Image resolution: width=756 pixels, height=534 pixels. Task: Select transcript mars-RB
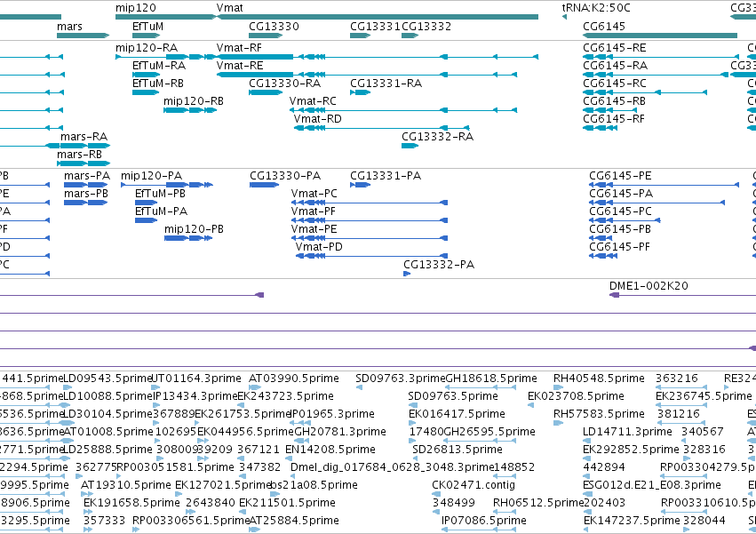click(x=79, y=155)
